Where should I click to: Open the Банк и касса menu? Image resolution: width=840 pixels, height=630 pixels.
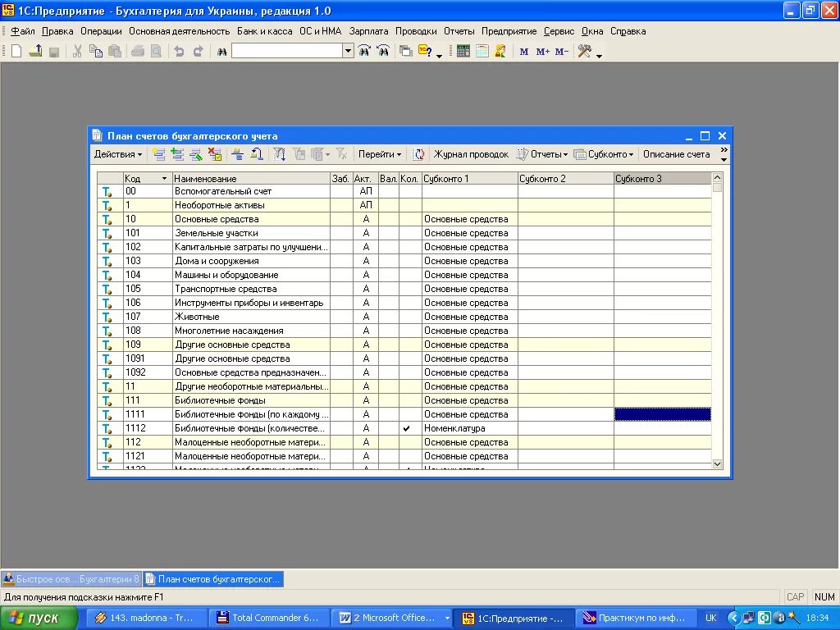tap(265, 31)
